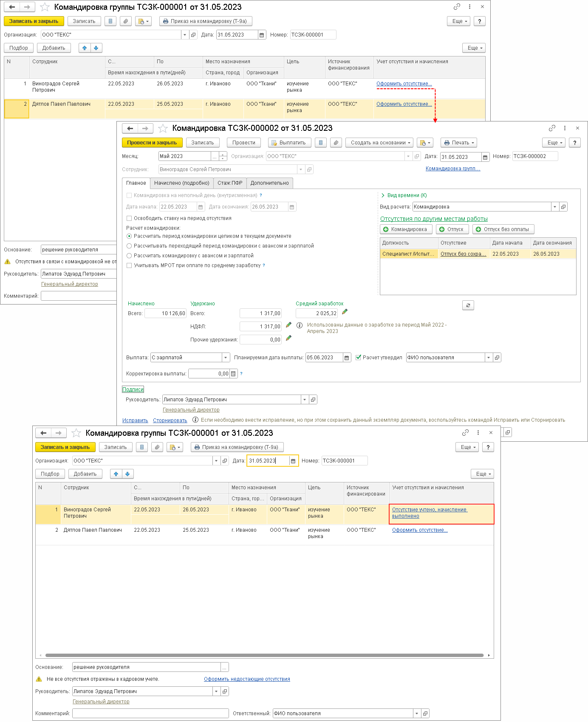The width and height of the screenshot is (588, 722).
Task: Expand Печать dropdown button
Action: [459, 143]
